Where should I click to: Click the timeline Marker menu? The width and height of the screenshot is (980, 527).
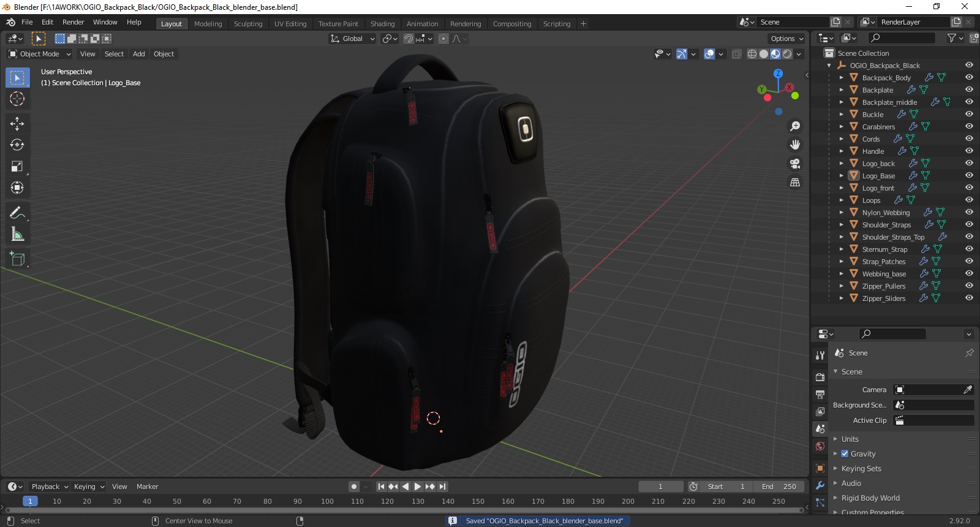click(147, 487)
